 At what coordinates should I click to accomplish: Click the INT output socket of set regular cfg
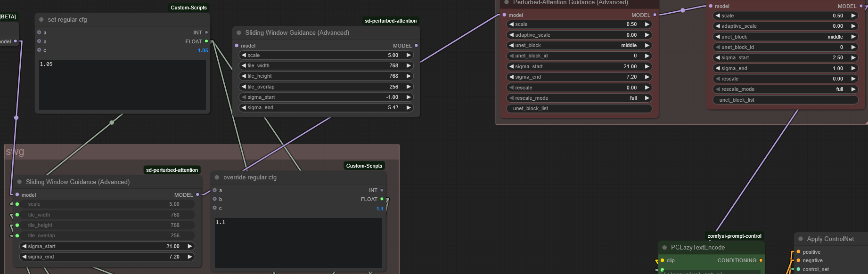tap(206, 32)
